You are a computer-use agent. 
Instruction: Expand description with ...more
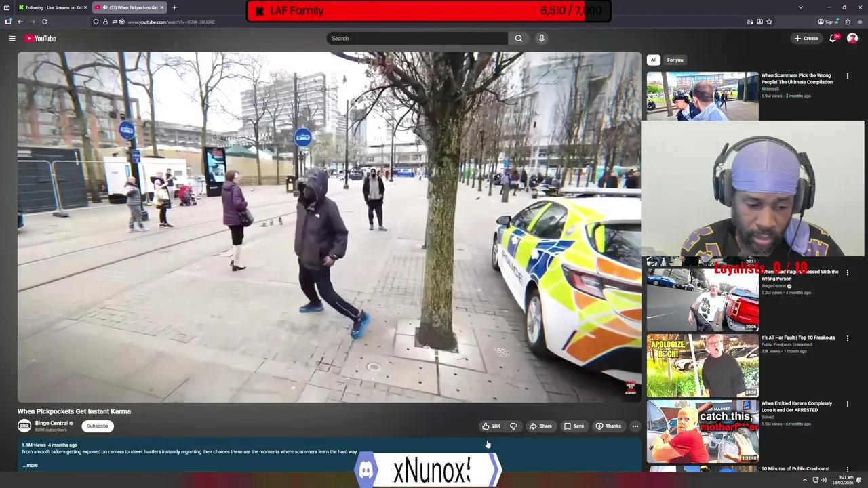tap(30, 466)
